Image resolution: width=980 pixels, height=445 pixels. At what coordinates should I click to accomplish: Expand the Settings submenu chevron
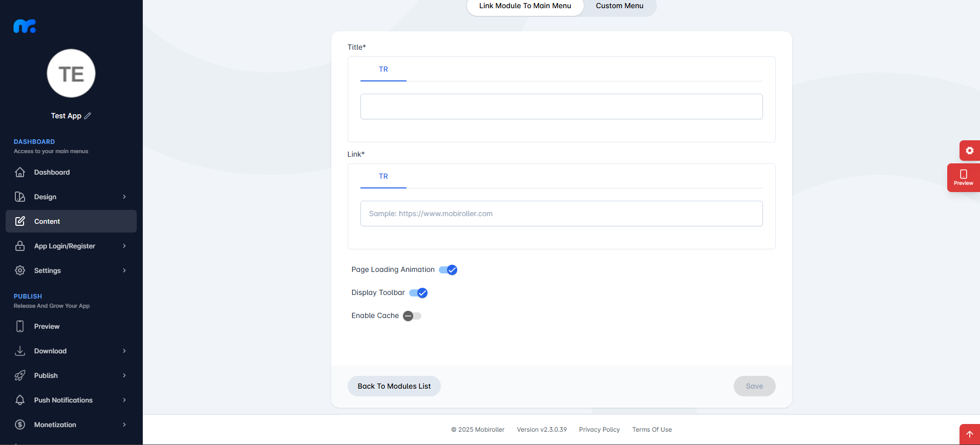pos(124,270)
